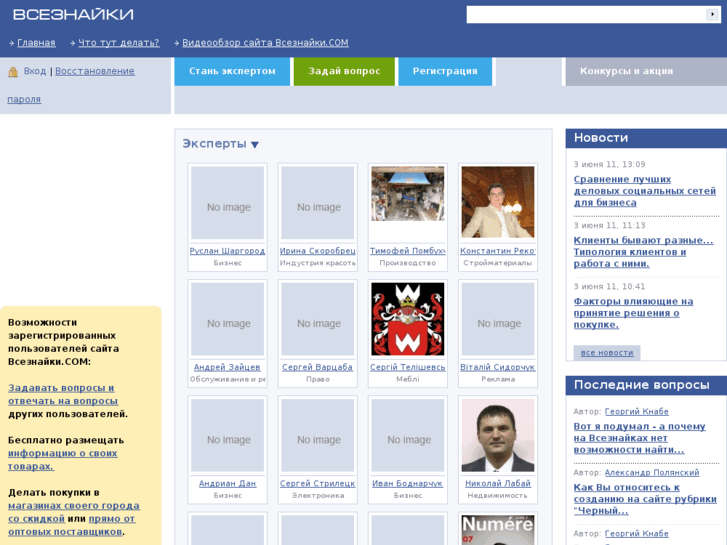Image resolution: width=727 pixels, height=545 pixels.
Task: Open прямо от оптовых поставщиков link
Action: tap(72, 525)
